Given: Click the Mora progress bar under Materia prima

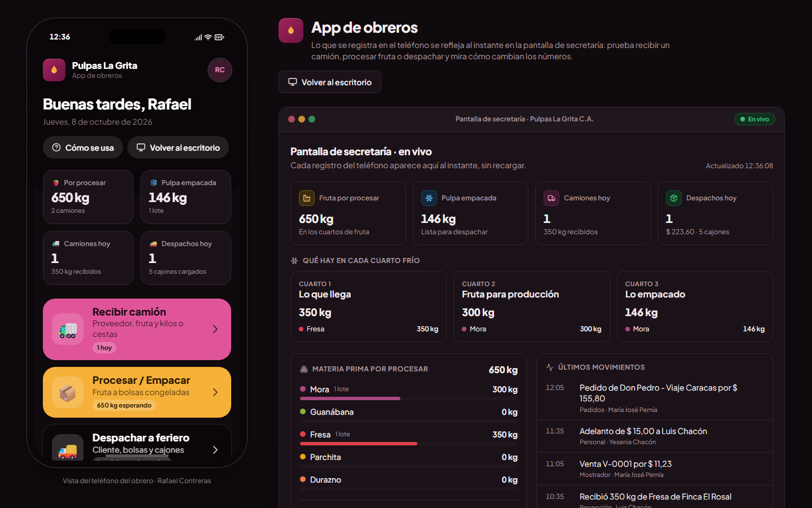Looking at the screenshot, I should [409, 398].
